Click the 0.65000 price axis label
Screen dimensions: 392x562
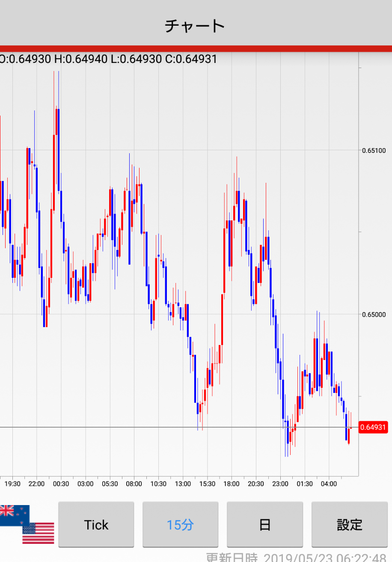pyautogui.click(x=374, y=315)
